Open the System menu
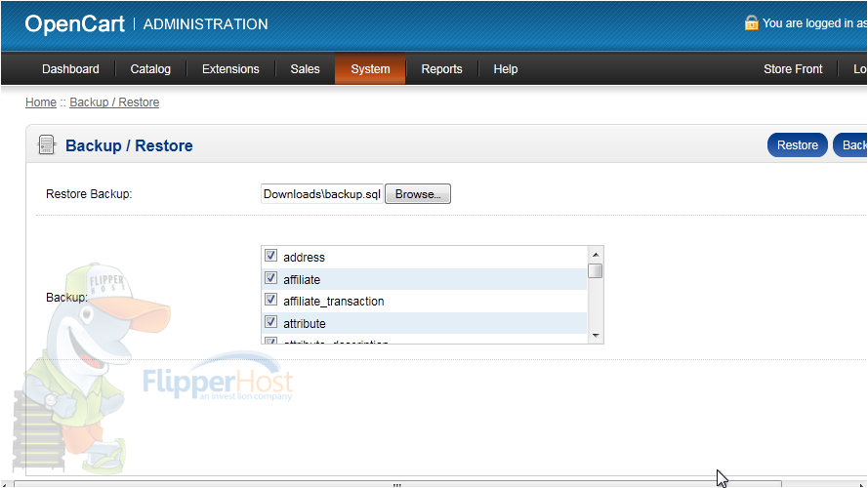Screen dimensions: 868x488 pyautogui.click(x=370, y=69)
